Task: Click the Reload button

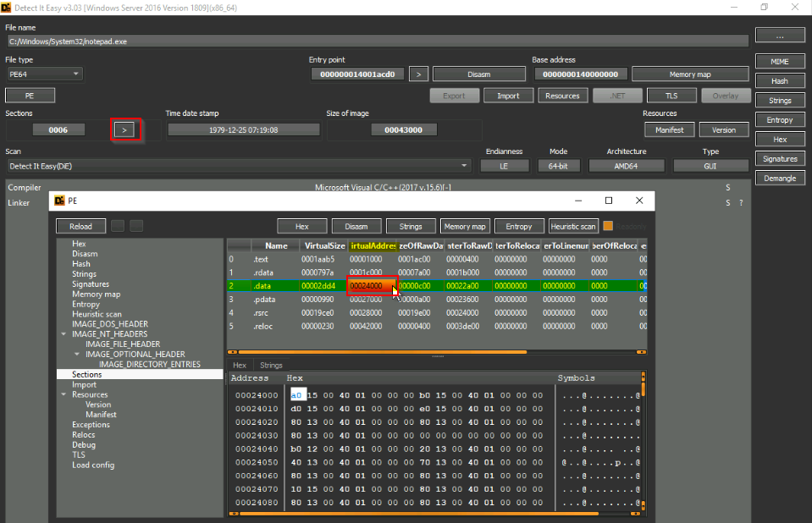Action: click(80, 226)
